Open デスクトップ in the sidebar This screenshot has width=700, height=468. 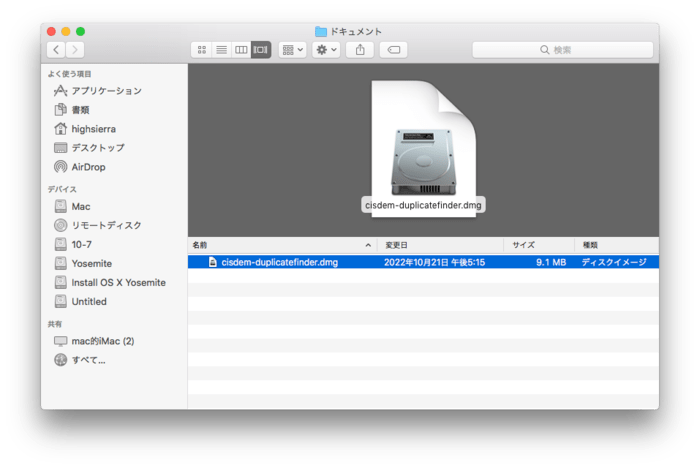pyautogui.click(x=98, y=148)
